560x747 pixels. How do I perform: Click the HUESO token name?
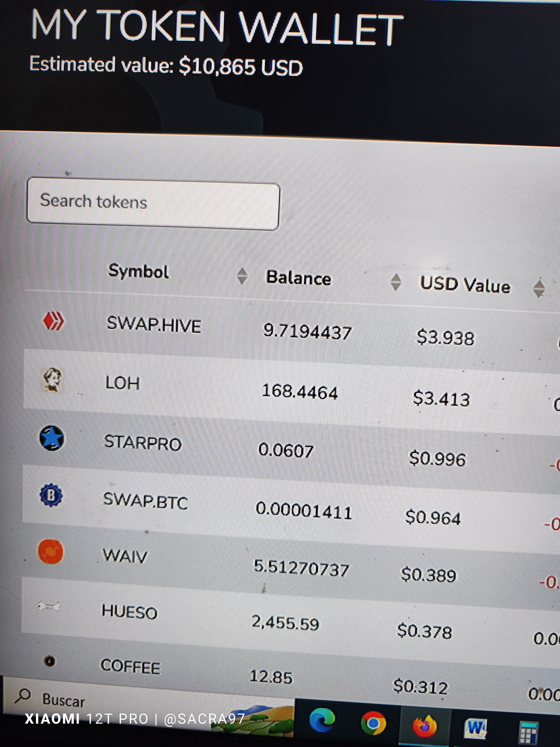[130, 611]
